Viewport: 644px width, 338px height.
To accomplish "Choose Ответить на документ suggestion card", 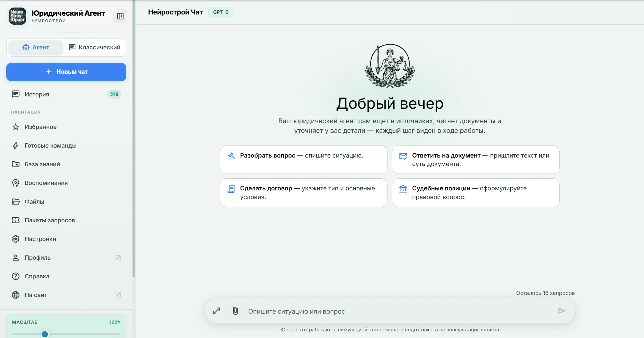I will pyautogui.click(x=476, y=160).
